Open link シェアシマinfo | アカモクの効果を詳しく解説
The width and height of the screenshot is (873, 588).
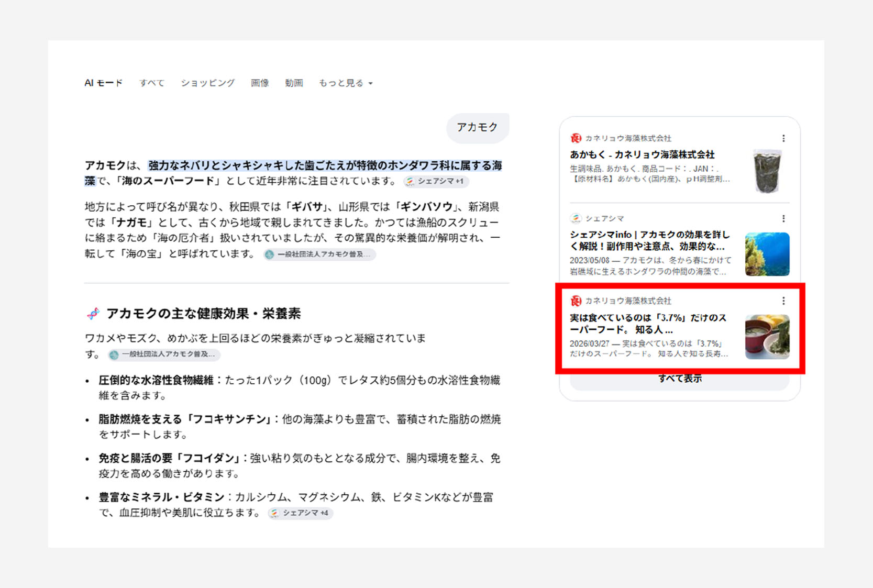click(649, 240)
